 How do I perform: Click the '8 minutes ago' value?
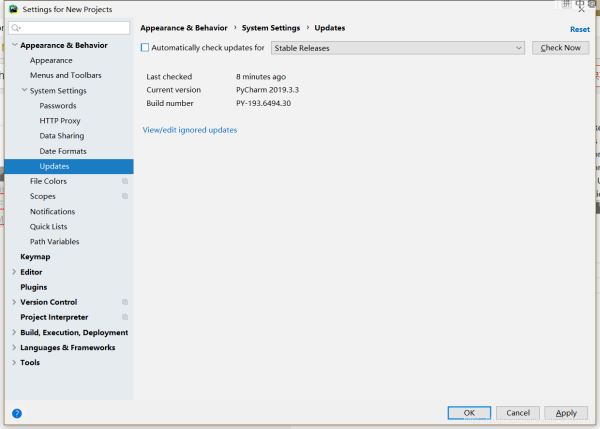pyautogui.click(x=261, y=77)
